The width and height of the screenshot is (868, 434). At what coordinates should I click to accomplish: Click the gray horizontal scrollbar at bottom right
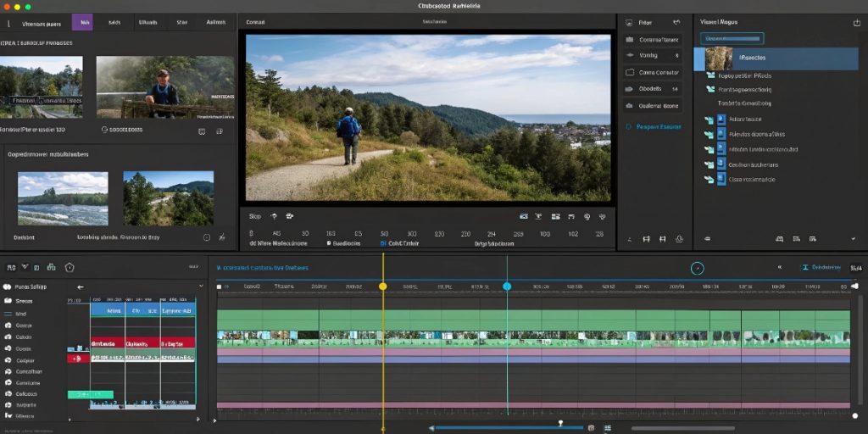[682, 428]
